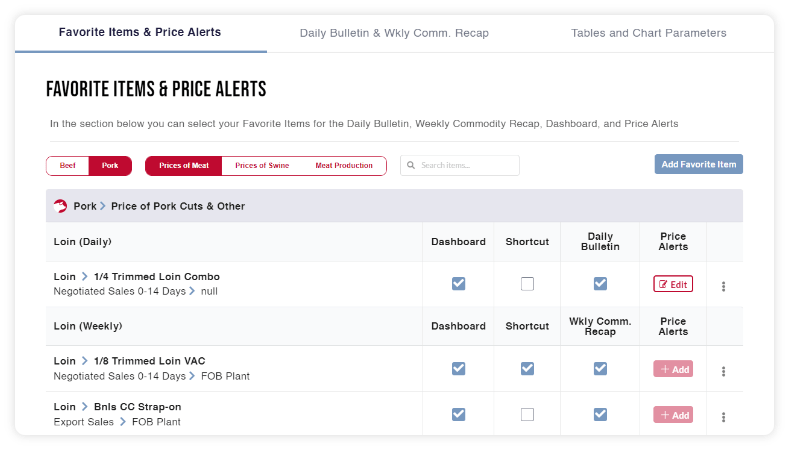
Task: Open options menu for Bnls CC Strap-on
Action: 723,416
